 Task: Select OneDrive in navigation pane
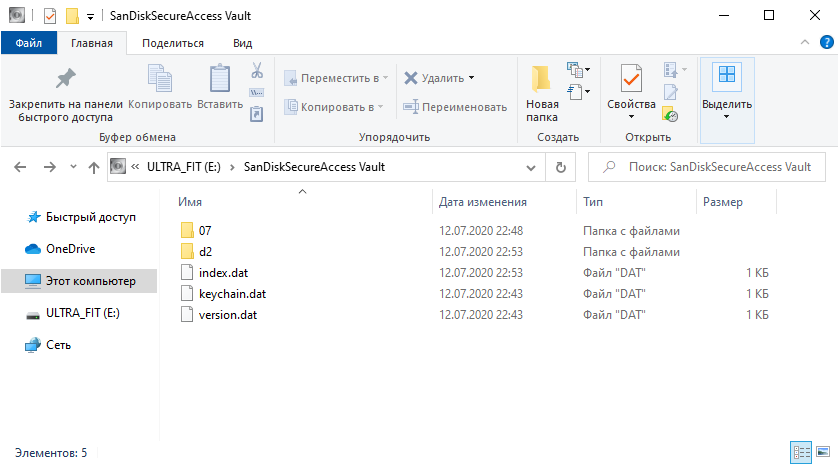pyautogui.click(x=70, y=249)
